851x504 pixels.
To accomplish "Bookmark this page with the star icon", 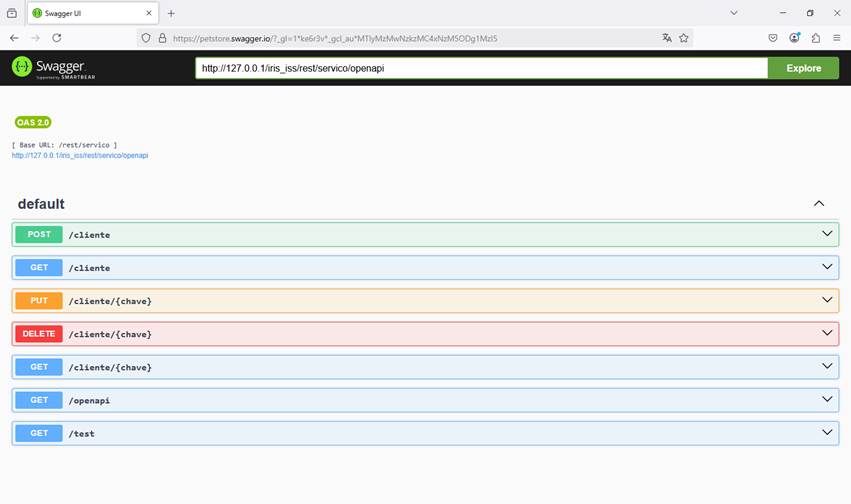I will pyautogui.click(x=684, y=38).
